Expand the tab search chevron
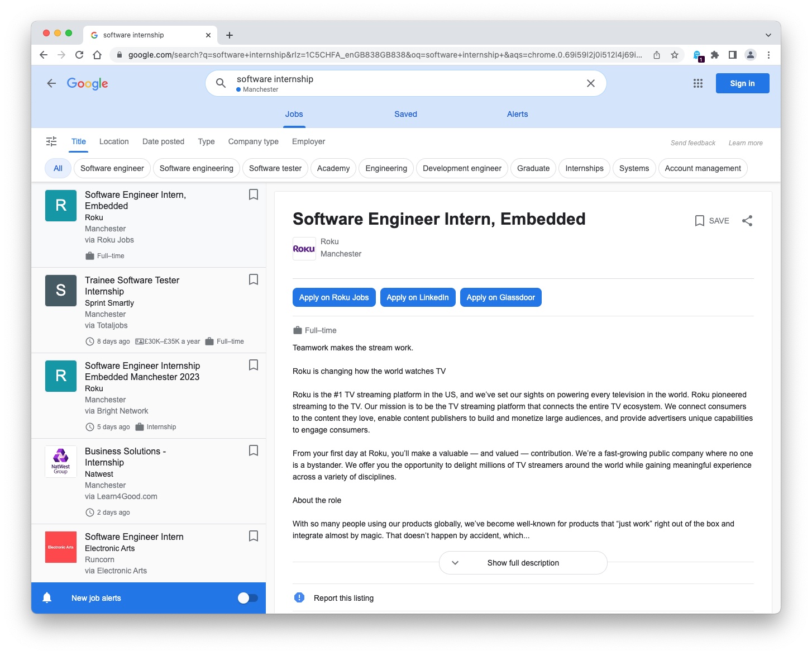 [x=768, y=35]
